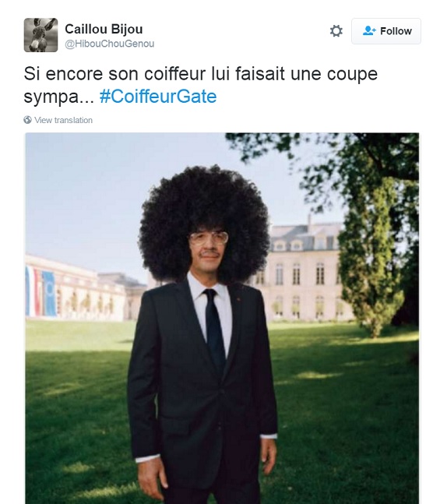440x504 pixels.
Task: Follow the Caillou Bijou account
Action: (x=386, y=31)
